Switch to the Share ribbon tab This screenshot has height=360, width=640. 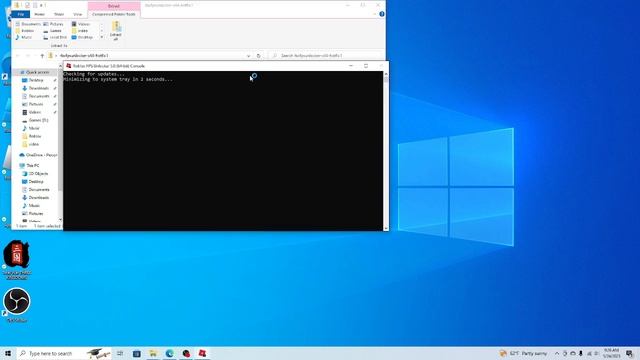click(x=59, y=14)
